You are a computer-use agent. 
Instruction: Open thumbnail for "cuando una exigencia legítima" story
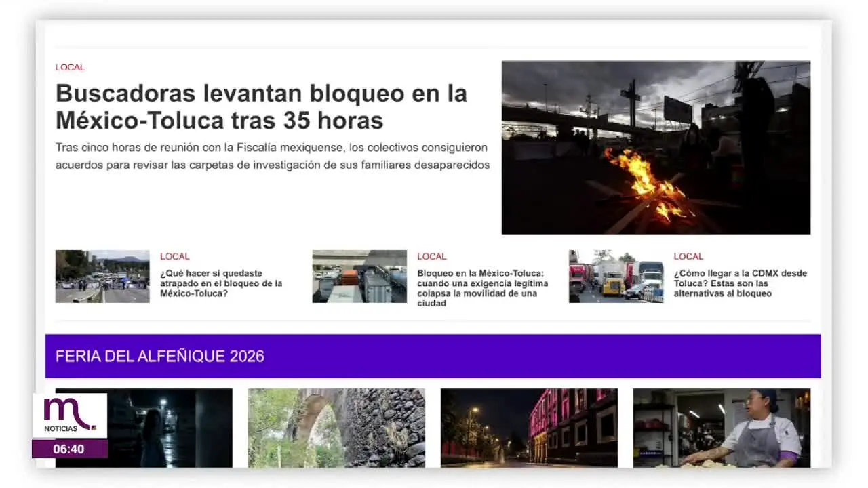[359, 277]
